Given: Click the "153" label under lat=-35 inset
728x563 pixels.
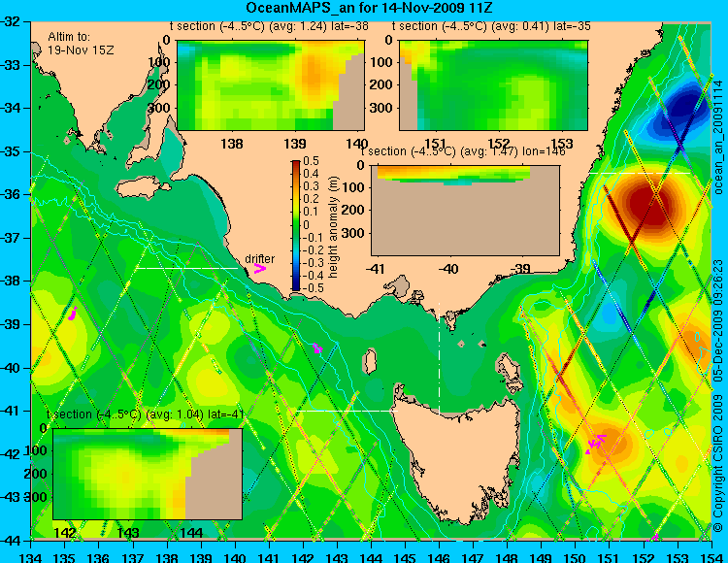Looking at the screenshot, I should [x=562, y=143].
